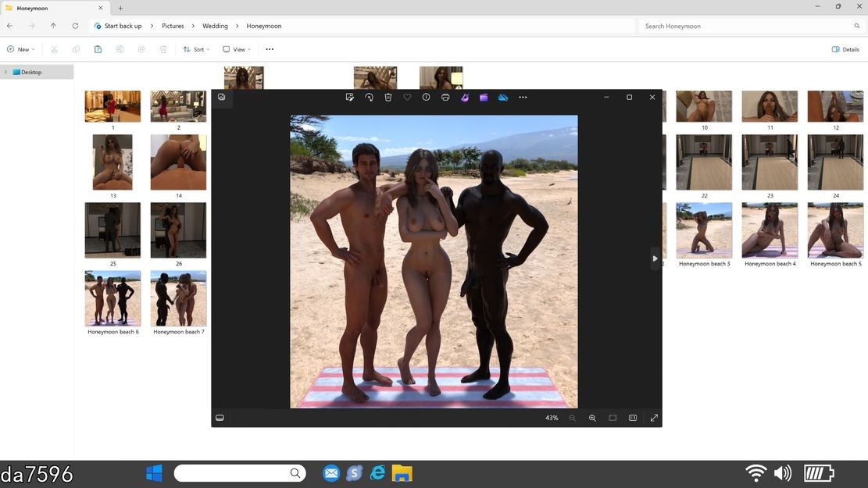Toggle the Details pane in File Explorer

[845, 49]
